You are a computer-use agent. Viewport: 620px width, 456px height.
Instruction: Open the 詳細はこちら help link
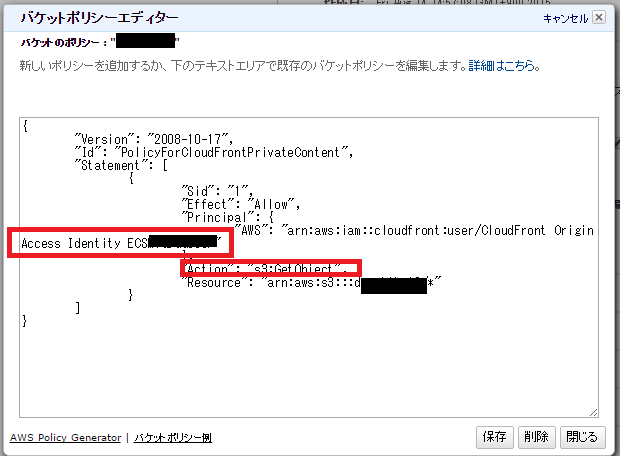point(501,66)
